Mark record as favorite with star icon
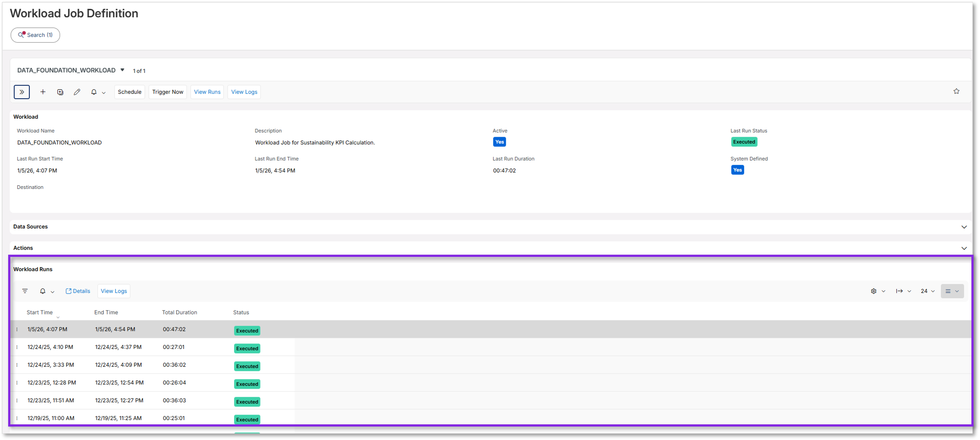980x440 pixels. click(x=956, y=91)
